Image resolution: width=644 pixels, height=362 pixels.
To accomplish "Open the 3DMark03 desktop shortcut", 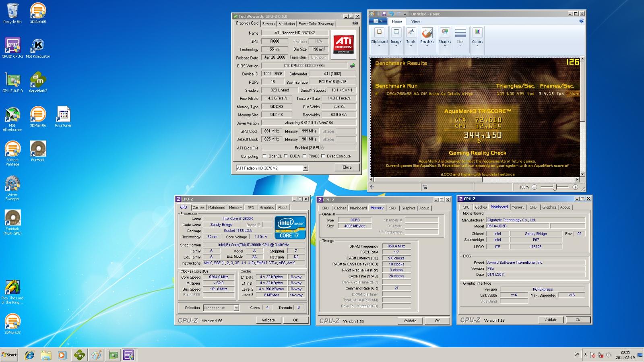I will (12, 325).
